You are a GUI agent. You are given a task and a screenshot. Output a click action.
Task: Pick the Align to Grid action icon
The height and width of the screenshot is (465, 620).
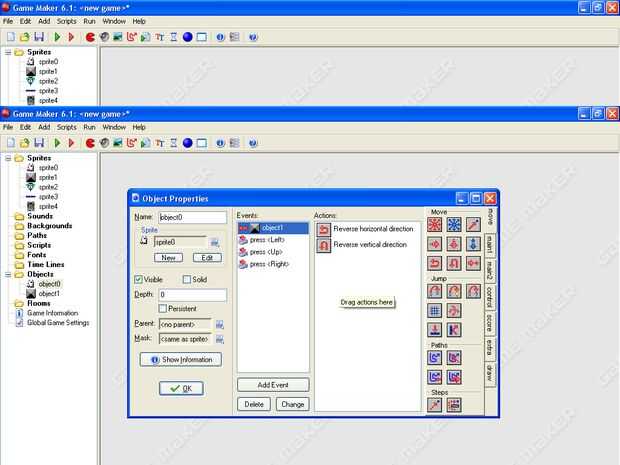tap(435, 310)
